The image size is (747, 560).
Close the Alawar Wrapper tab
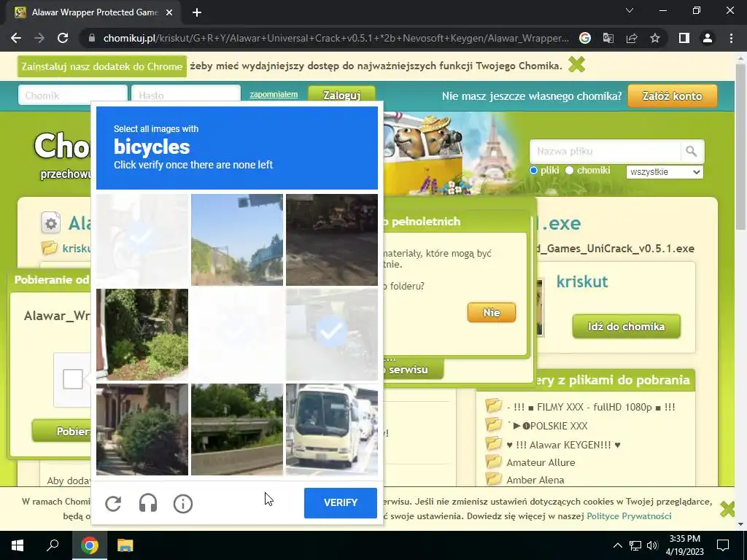[x=169, y=13]
